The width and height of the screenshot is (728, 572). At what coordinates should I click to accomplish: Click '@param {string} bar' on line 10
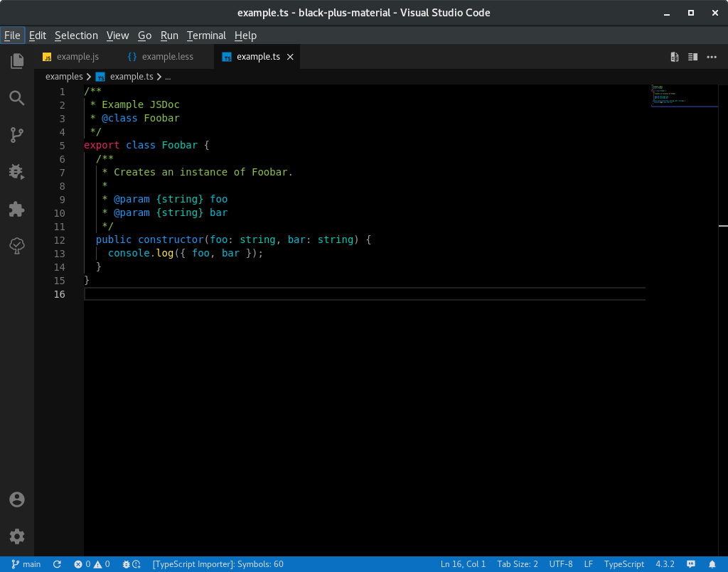point(171,212)
